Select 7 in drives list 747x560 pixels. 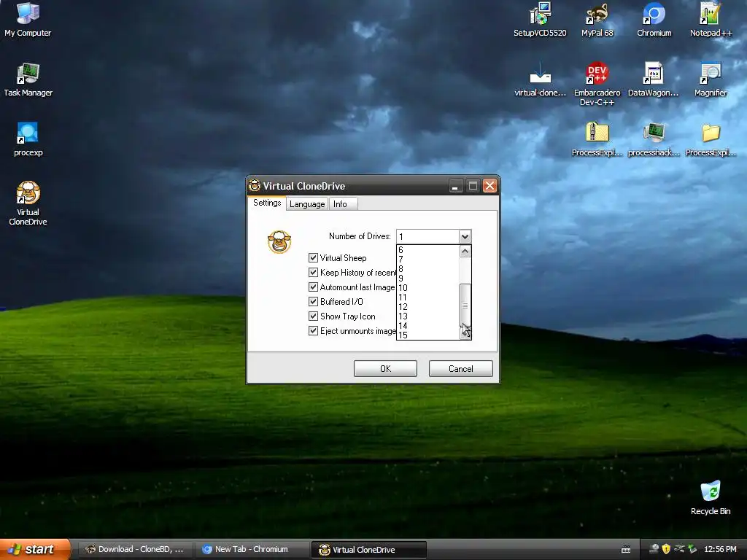click(427, 259)
